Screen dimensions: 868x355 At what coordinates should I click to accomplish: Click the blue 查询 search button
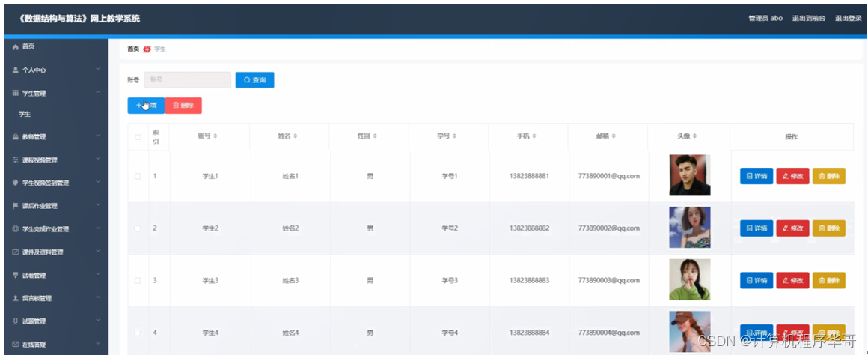tap(254, 80)
